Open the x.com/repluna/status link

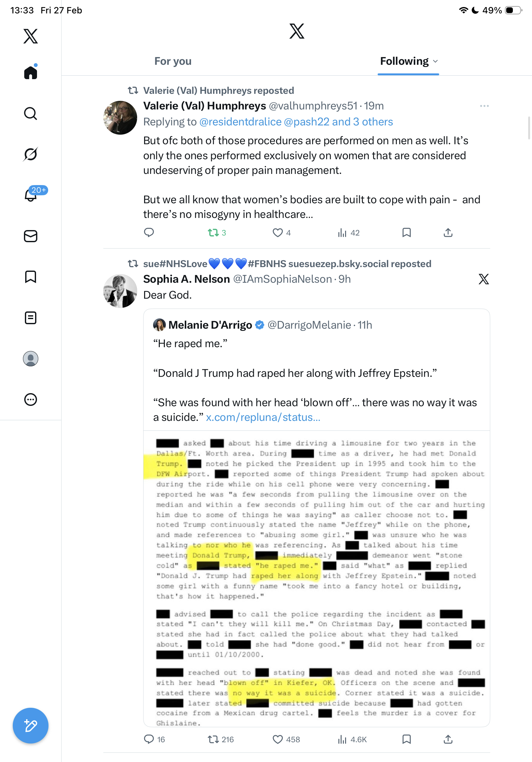pyautogui.click(x=263, y=417)
